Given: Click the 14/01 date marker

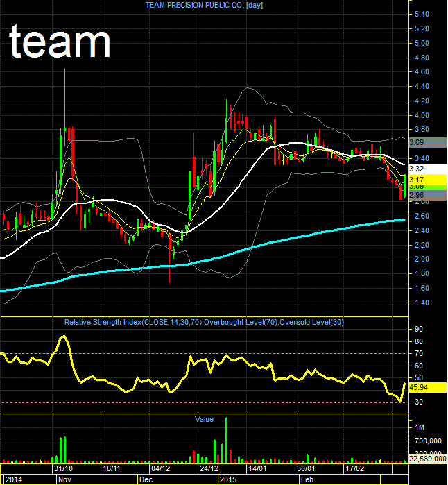Looking at the screenshot, I should [x=257, y=468].
